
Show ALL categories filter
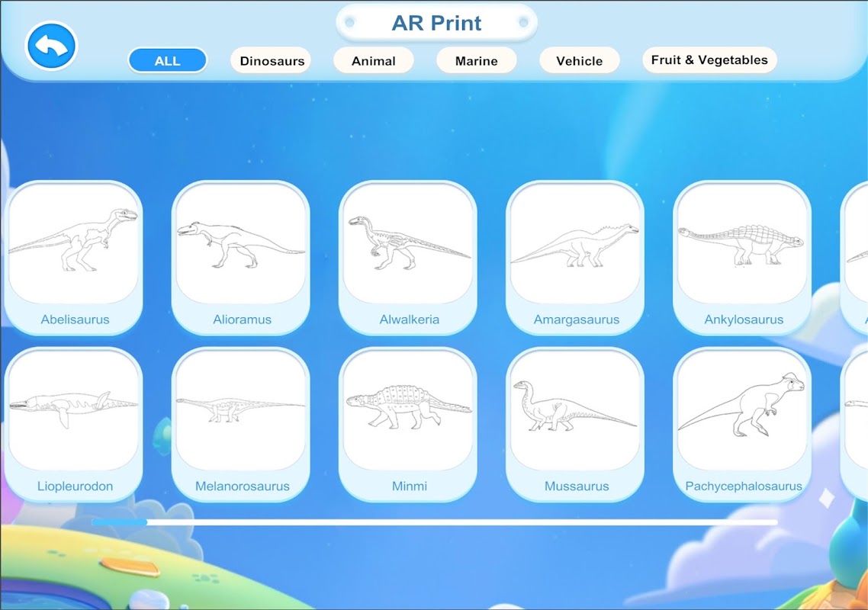[168, 61]
